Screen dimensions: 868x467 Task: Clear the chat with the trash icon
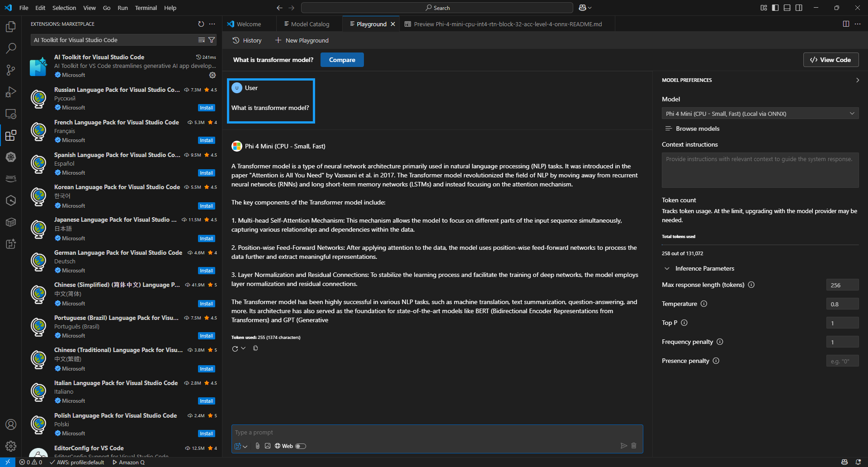tap(634, 446)
